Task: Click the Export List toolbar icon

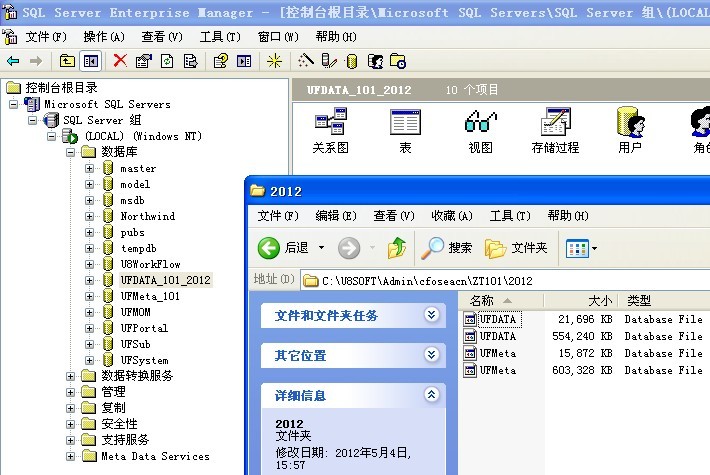Action: coord(191,61)
